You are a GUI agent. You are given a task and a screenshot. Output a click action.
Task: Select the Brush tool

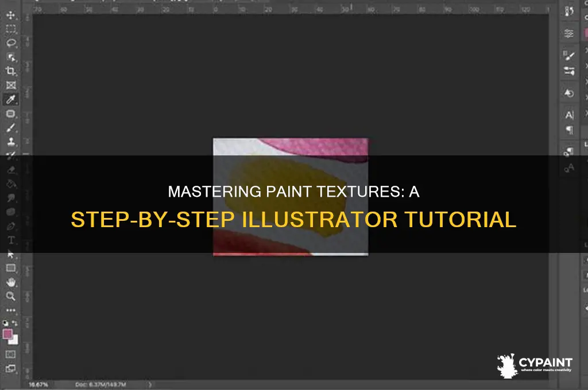click(10, 128)
